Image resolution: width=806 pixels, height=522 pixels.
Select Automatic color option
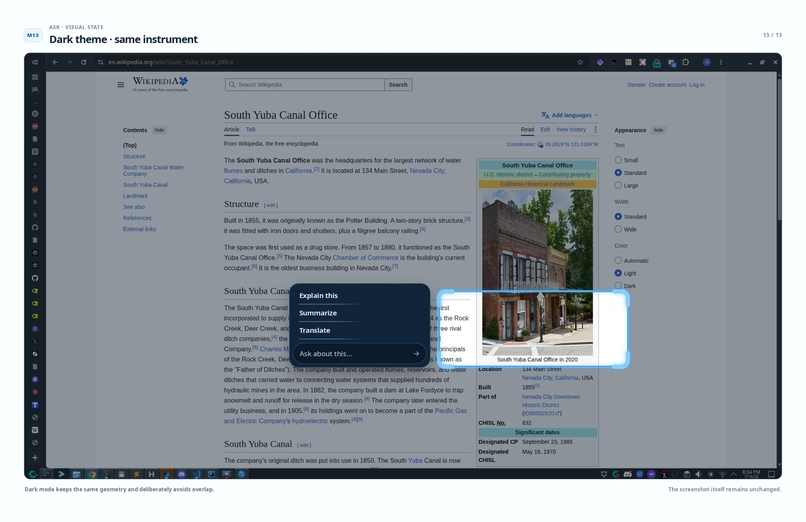[x=618, y=260]
